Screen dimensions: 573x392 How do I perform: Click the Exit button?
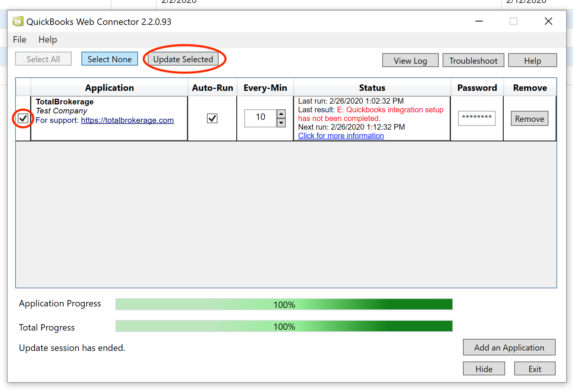point(535,369)
